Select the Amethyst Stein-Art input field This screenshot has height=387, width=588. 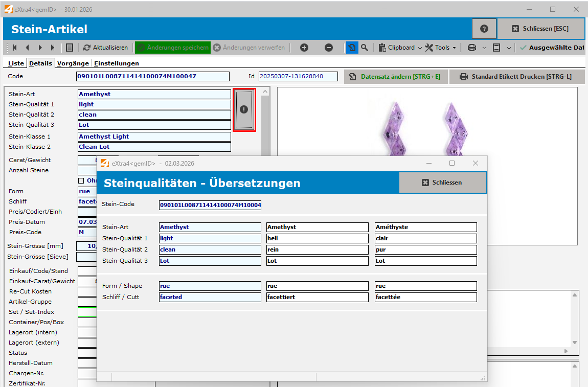[153, 94]
